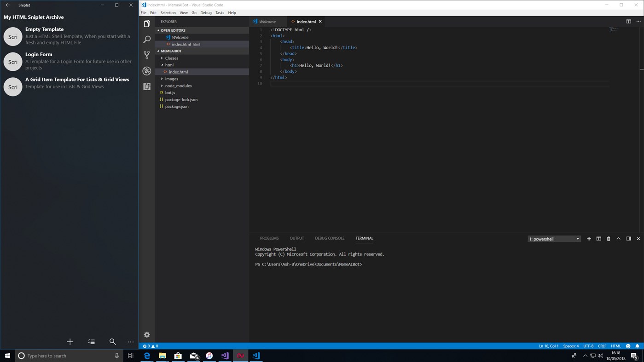Image resolution: width=644 pixels, height=362 pixels.
Task: Open Sniplet's more options ellipsis
Action: point(131,342)
